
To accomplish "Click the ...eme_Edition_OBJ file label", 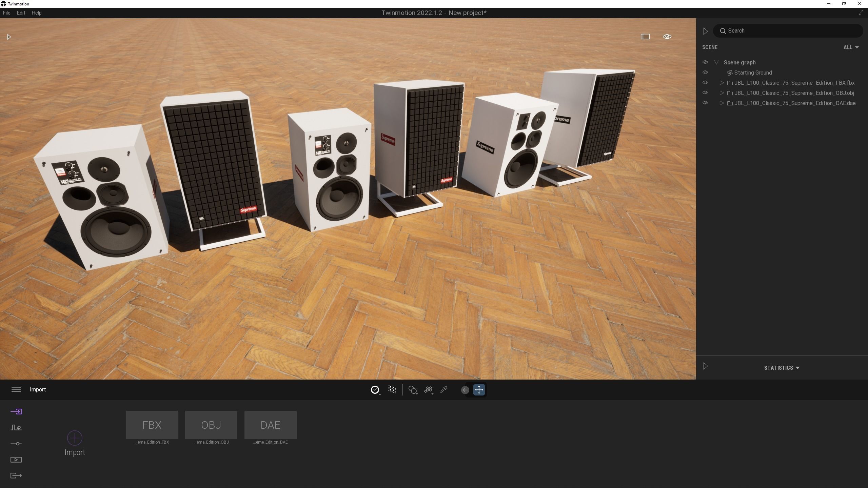I will click(211, 442).
